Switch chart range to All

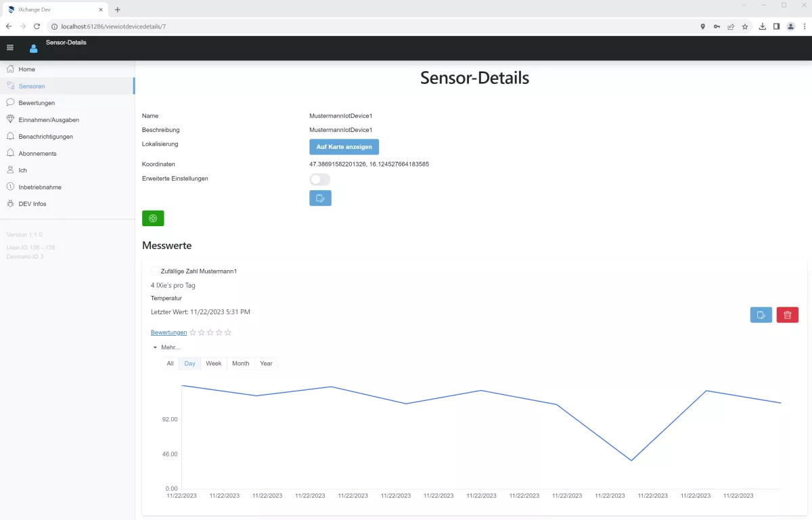[x=171, y=364]
